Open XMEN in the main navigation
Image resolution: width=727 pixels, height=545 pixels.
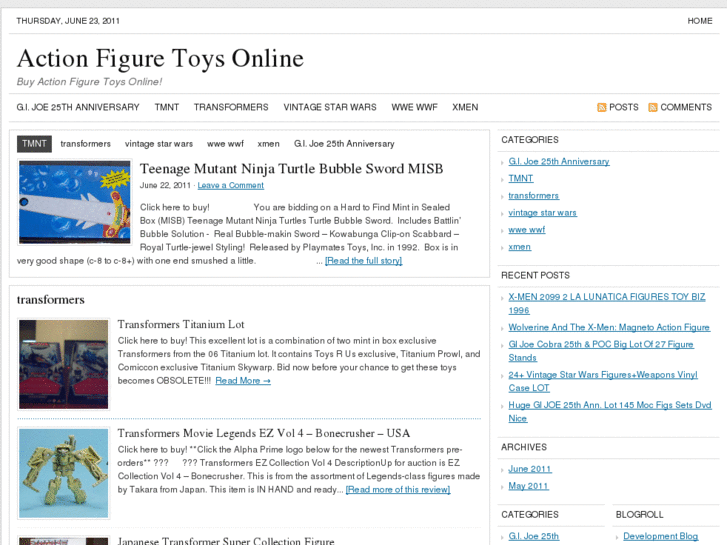point(465,107)
